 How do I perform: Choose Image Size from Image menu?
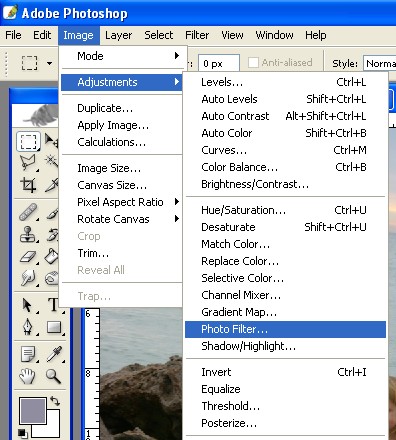(121, 168)
